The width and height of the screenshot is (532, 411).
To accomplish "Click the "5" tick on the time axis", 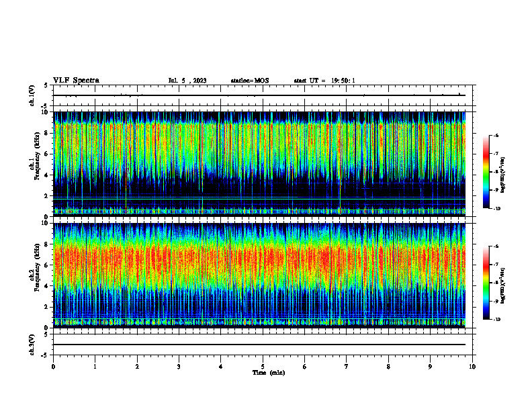I will pos(263,367).
